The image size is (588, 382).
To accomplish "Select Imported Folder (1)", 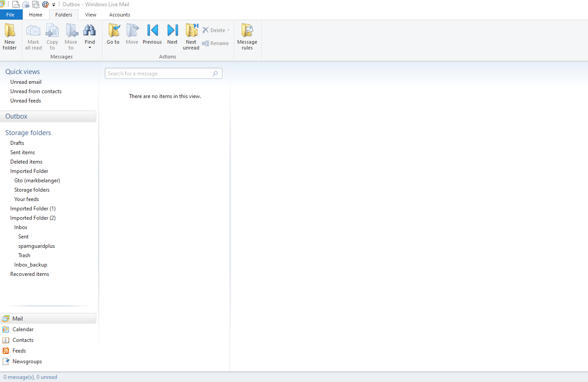I will 33,209.
